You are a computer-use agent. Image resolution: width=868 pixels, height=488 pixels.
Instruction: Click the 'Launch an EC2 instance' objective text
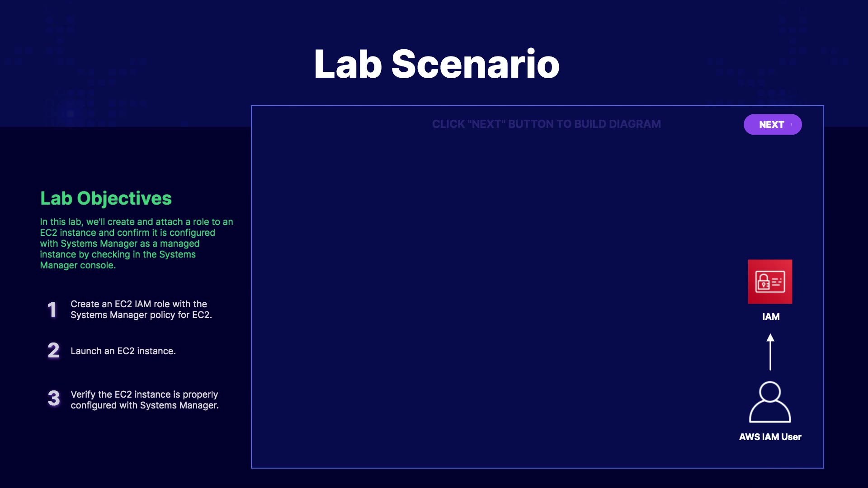(123, 351)
